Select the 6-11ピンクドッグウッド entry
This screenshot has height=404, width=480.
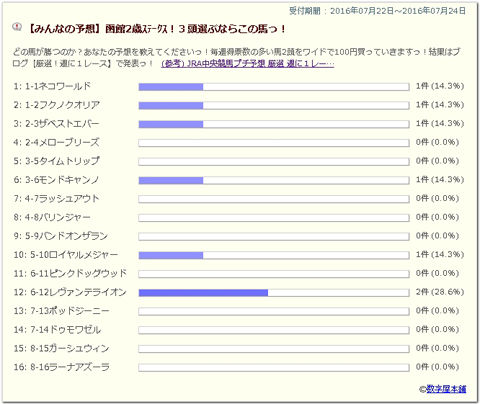pos(70,273)
